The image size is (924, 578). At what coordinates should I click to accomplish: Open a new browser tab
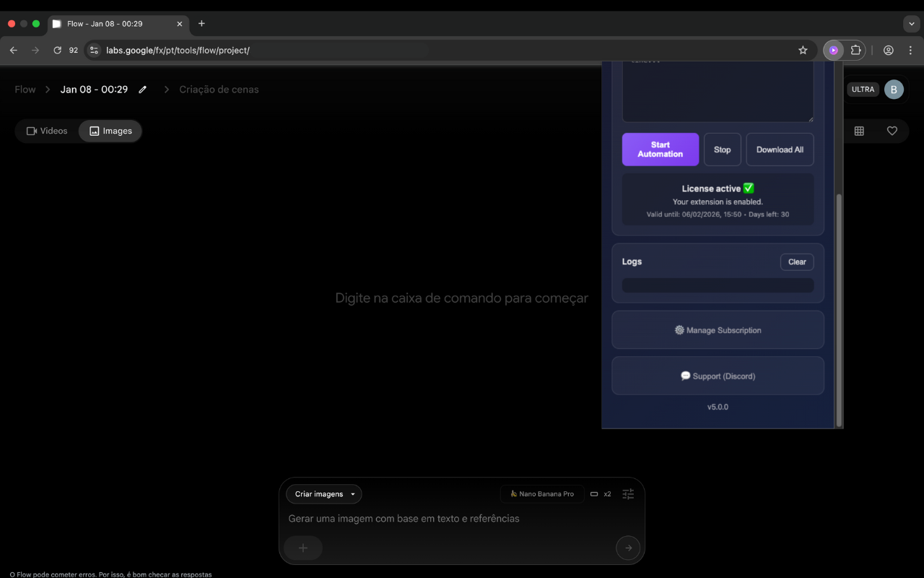click(201, 24)
